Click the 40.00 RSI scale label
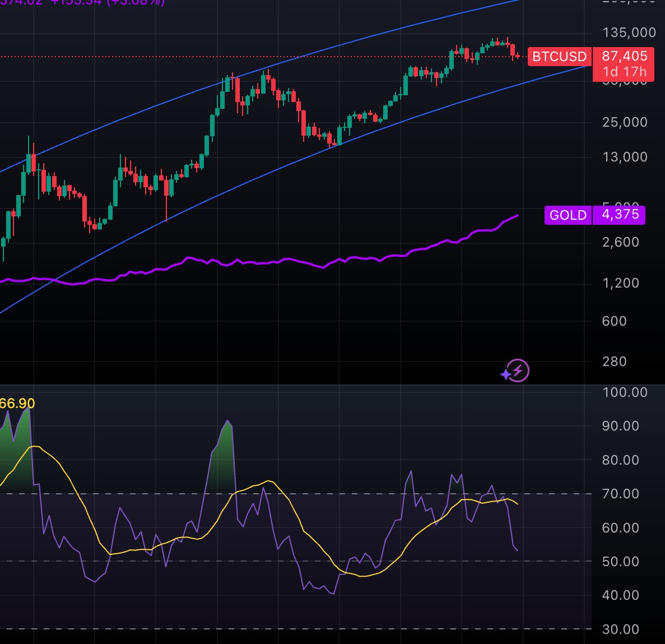The height and width of the screenshot is (644, 665). 621,595
